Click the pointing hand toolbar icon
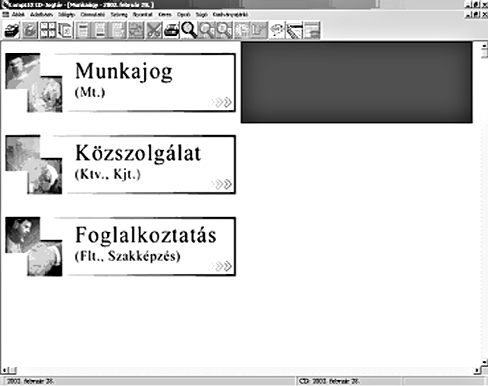The image size is (488, 386). click(277, 30)
